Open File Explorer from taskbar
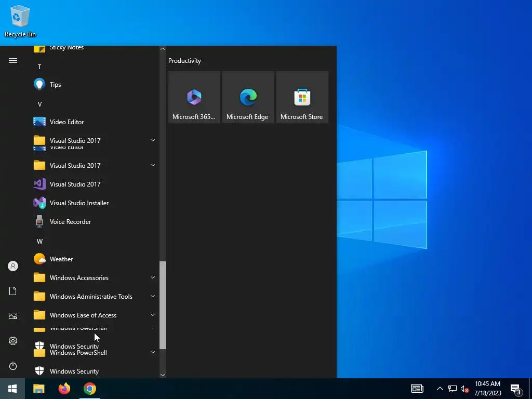Screen dimensions: 532x399 pyautogui.click(x=38, y=389)
